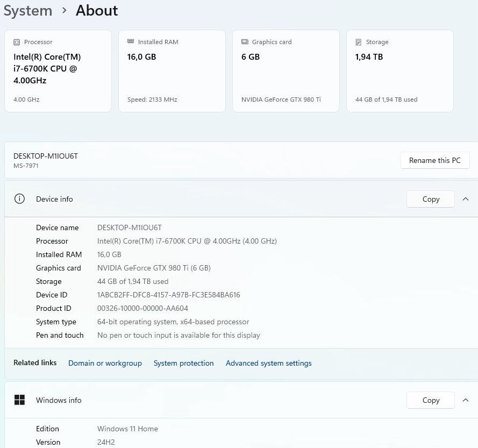Image resolution: width=478 pixels, height=448 pixels.
Task: Click the Installed RAM memory icon
Action: (131, 41)
